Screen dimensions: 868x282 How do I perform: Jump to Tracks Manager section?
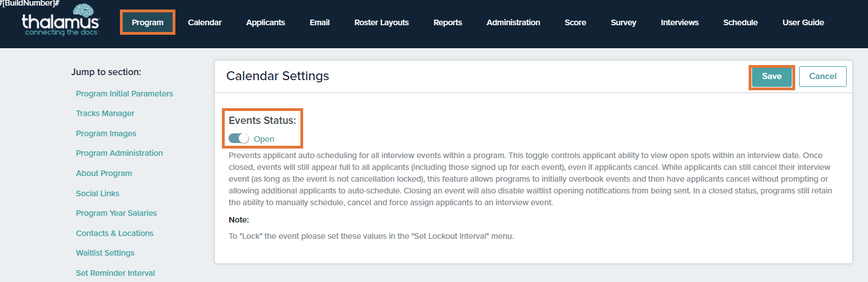click(x=105, y=113)
